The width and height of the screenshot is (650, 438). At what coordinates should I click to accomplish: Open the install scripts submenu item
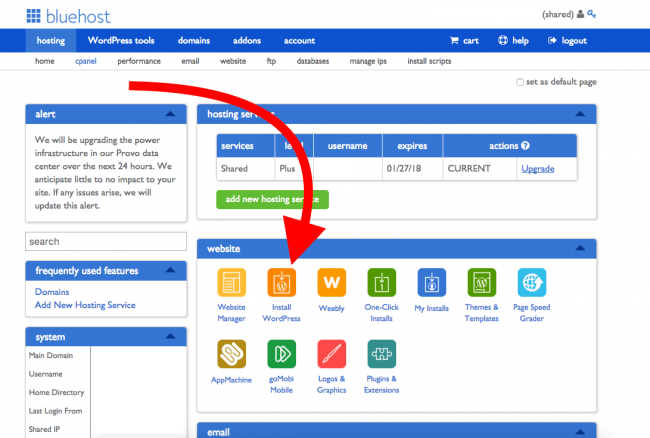pos(429,61)
